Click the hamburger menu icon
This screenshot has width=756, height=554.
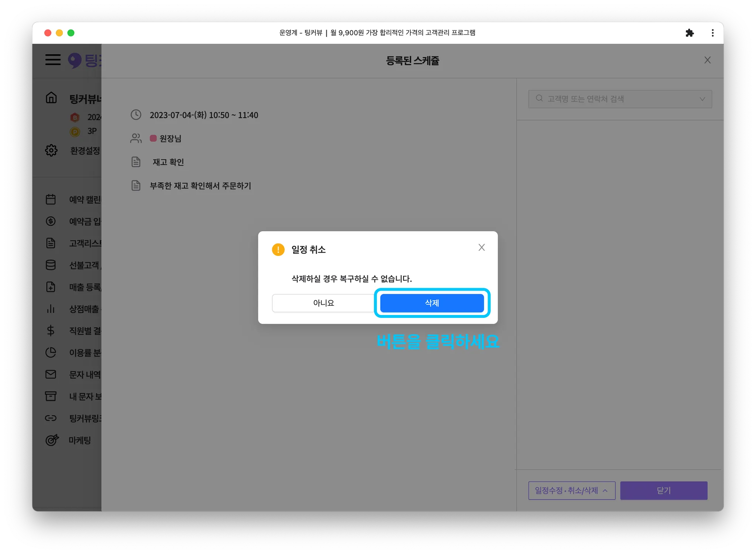pos(53,60)
